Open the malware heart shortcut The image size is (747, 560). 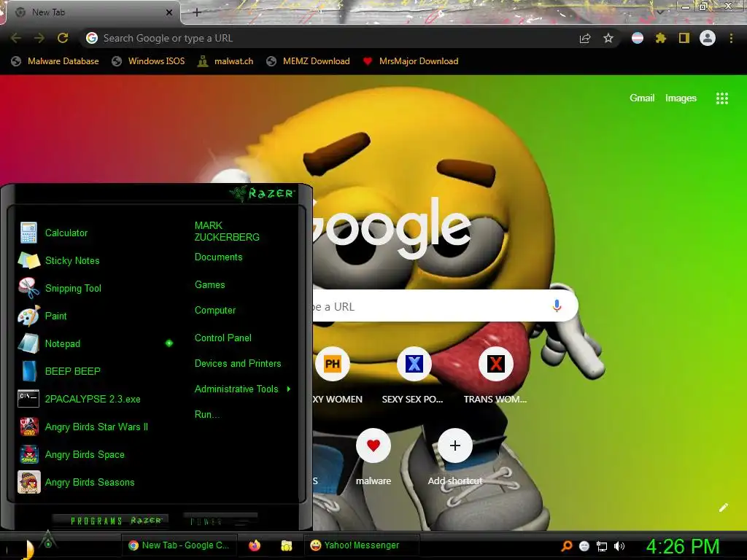(373, 446)
